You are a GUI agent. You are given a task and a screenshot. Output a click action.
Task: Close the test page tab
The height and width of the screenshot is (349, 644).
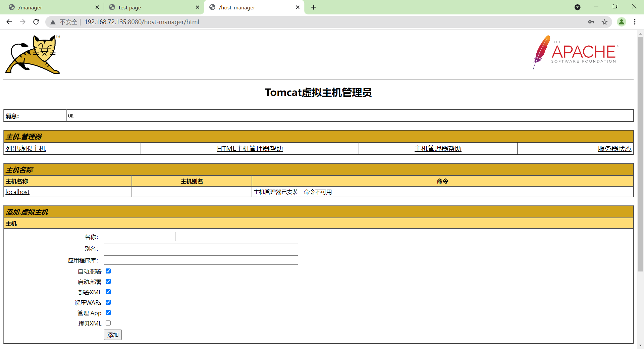(x=198, y=7)
